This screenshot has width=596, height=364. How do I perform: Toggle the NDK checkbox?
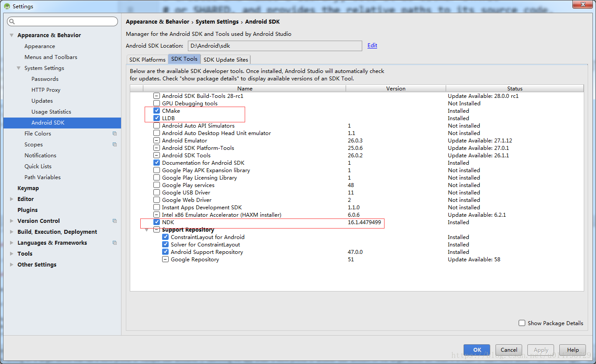156,222
